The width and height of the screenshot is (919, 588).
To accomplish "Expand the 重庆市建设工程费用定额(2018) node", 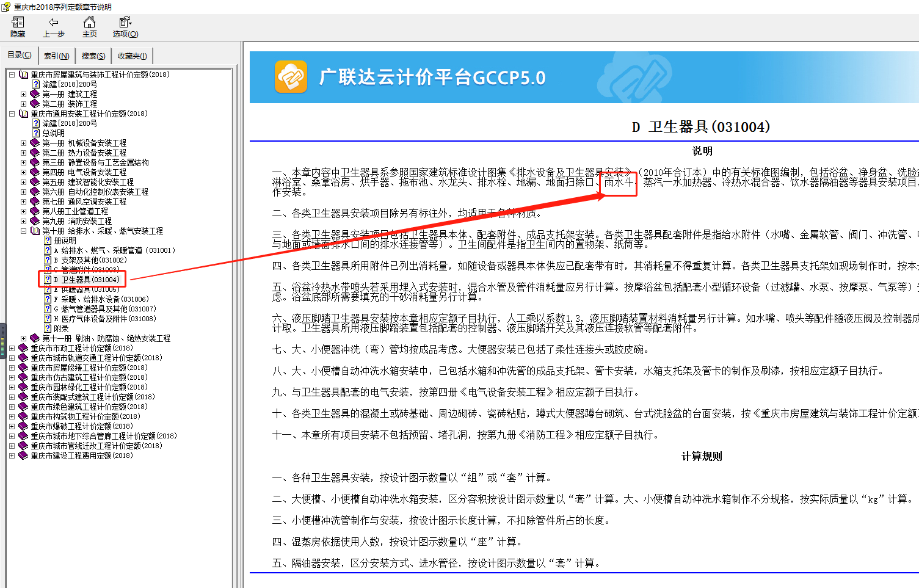I will pos(12,456).
